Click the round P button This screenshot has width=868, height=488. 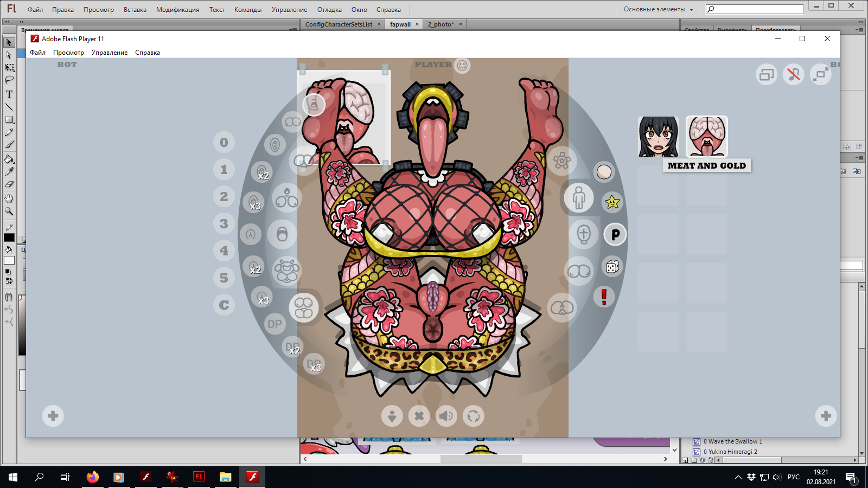coord(615,235)
